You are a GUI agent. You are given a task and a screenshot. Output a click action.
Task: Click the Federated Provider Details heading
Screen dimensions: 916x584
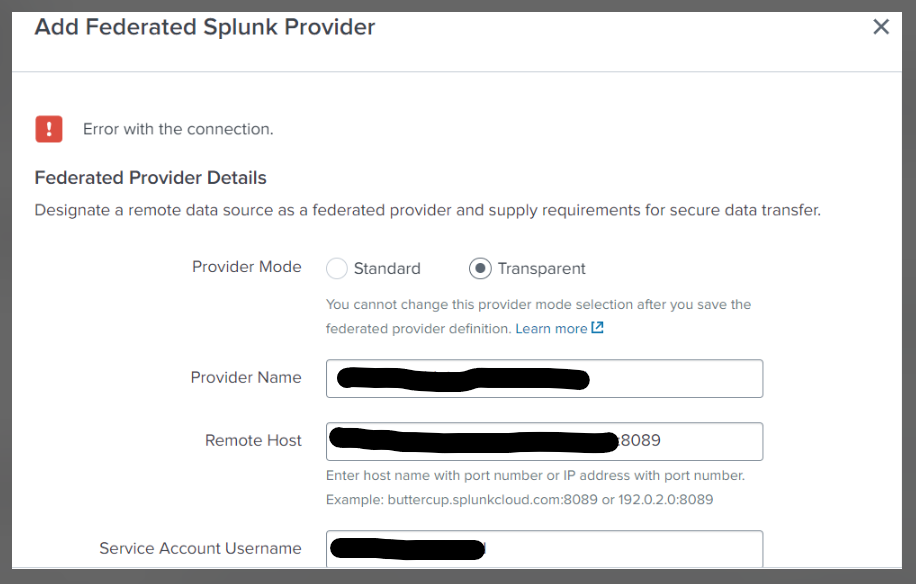click(x=150, y=178)
